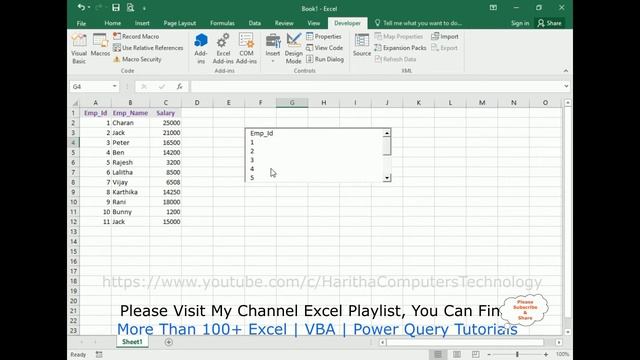This screenshot has width=640, height=360.
Task: Open the Visual Basic editor
Action: [x=79, y=49]
